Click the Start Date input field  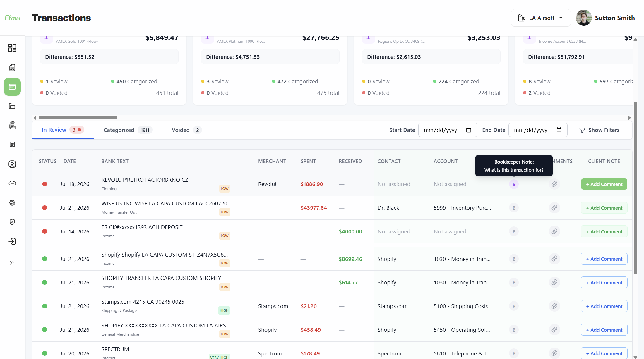(x=448, y=130)
